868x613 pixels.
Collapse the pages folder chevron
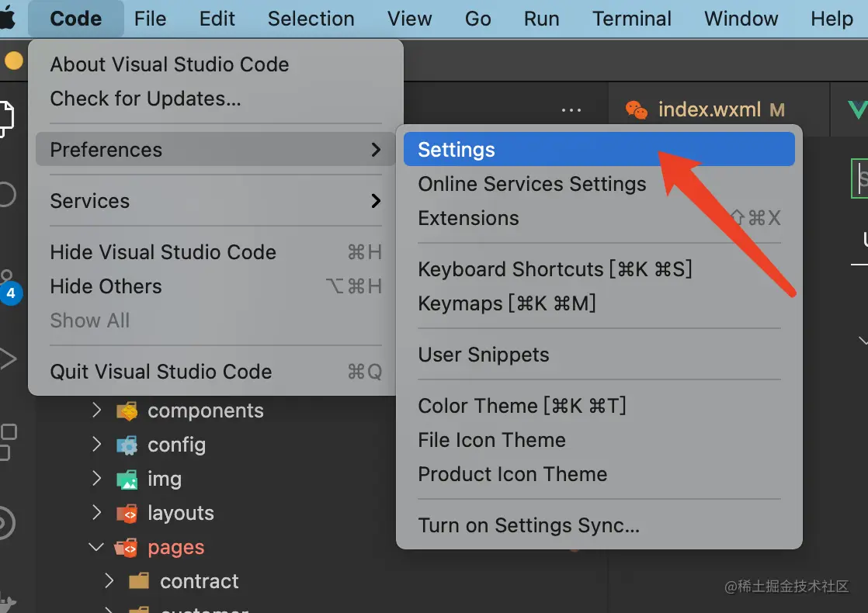pos(96,548)
